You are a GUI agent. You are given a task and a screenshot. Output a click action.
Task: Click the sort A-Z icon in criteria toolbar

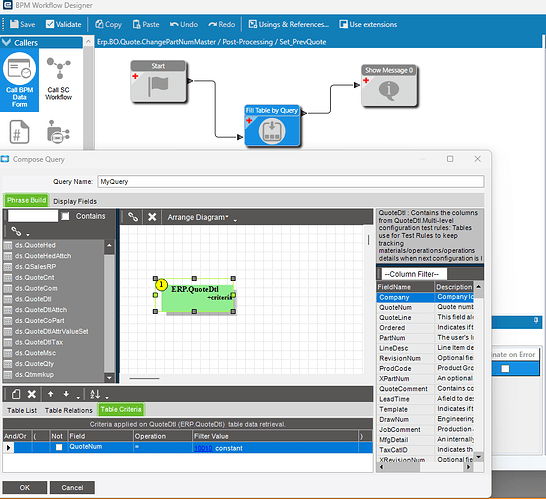[x=95, y=394]
